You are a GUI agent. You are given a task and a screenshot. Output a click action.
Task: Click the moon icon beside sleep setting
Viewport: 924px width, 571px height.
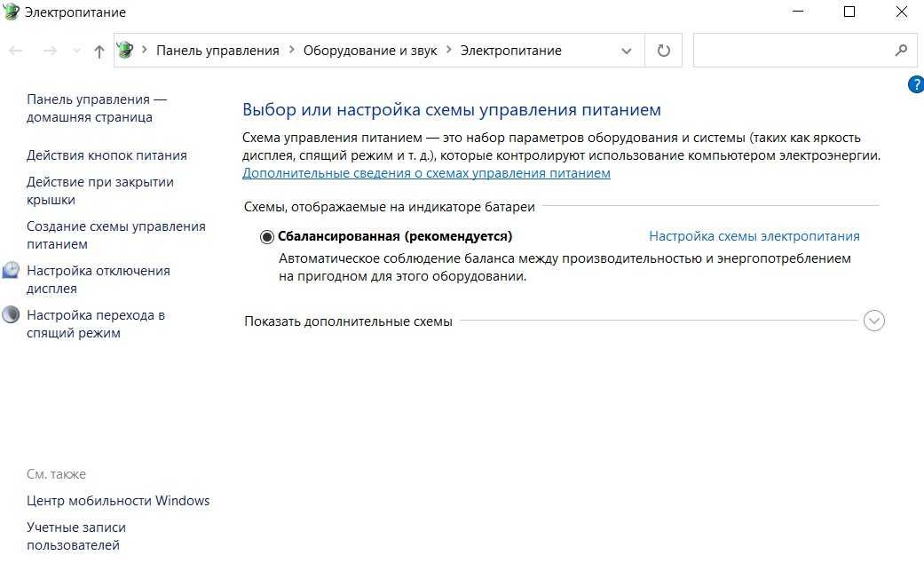11,315
